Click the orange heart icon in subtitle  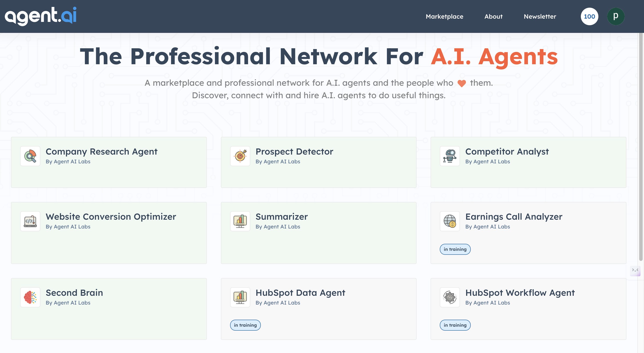(x=462, y=83)
